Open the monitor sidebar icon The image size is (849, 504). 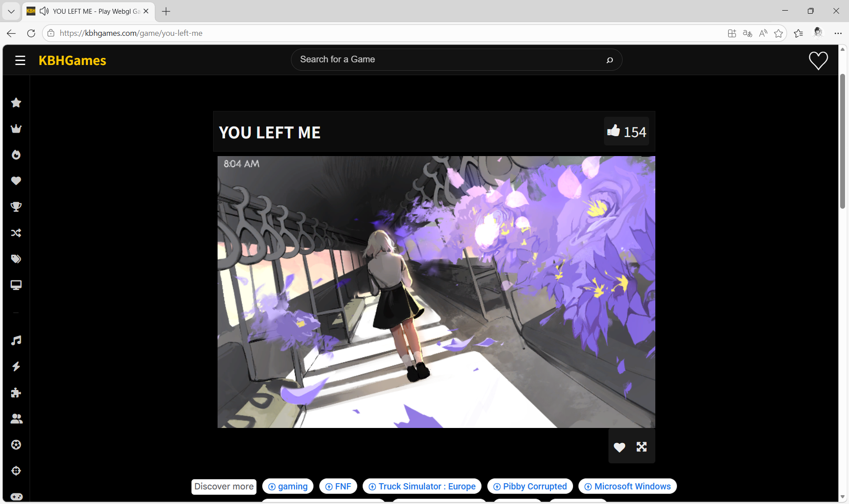(x=16, y=285)
